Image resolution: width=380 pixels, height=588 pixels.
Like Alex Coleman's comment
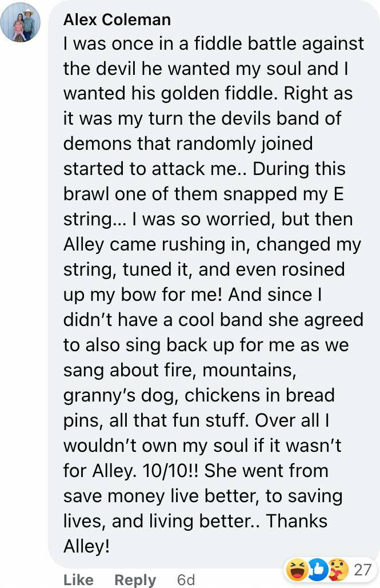tap(78, 579)
